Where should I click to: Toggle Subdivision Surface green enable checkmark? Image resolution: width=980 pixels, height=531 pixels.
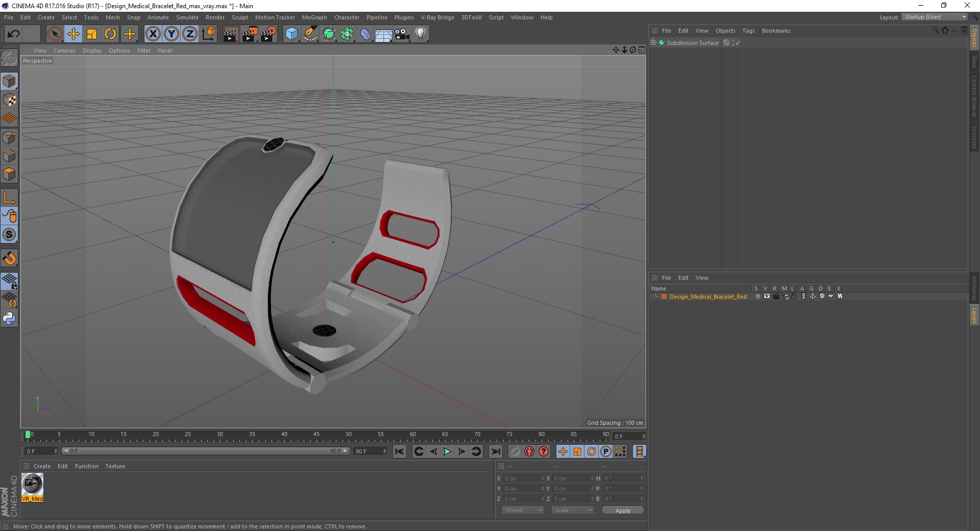(738, 43)
